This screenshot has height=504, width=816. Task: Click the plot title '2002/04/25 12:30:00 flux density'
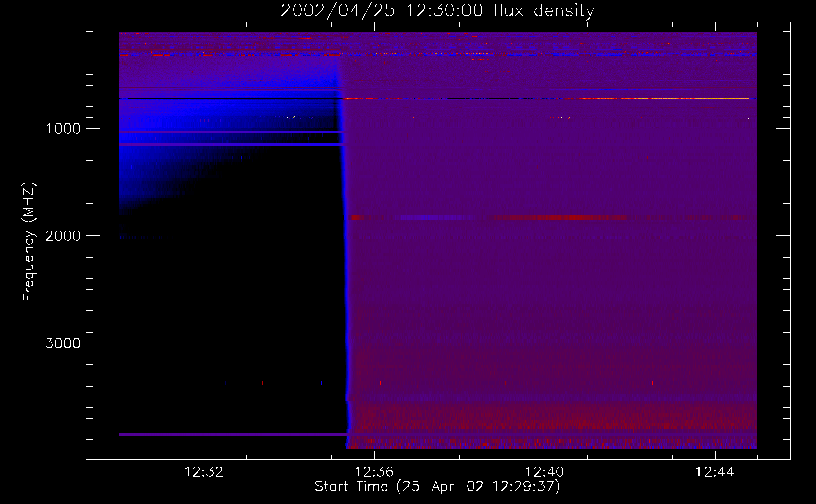[437, 10]
